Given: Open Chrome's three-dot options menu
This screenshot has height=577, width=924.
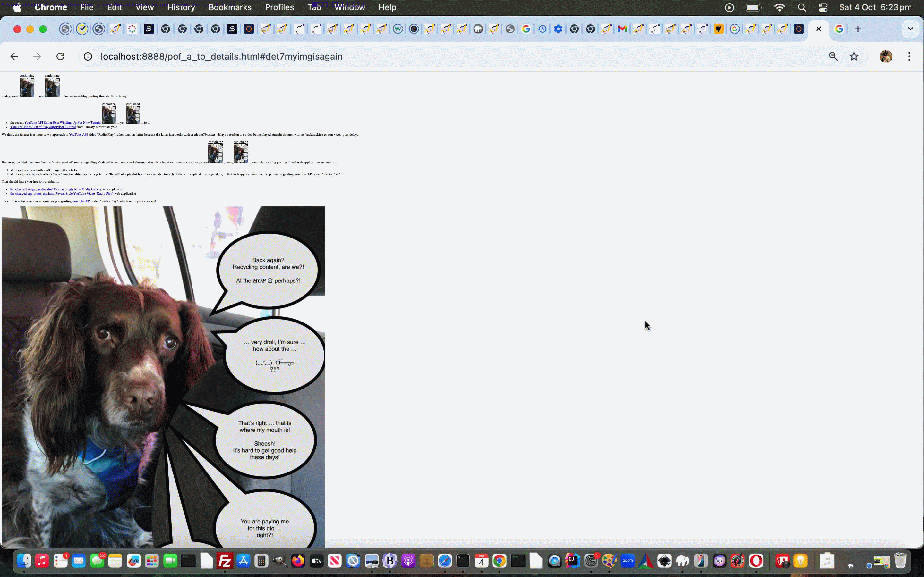Looking at the screenshot, I should click(909, 56).
